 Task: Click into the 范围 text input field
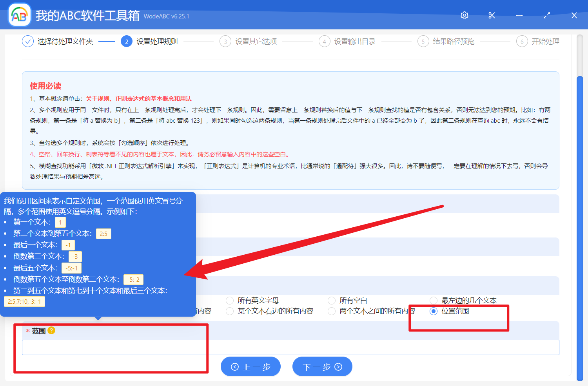[x=290, y=348]
